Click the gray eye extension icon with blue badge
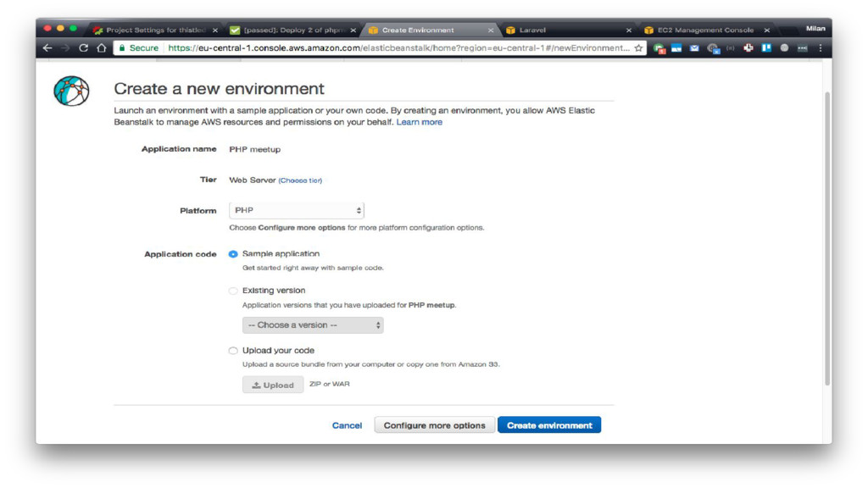This screenshot has height=488, width=868. (x=713, y=48)
